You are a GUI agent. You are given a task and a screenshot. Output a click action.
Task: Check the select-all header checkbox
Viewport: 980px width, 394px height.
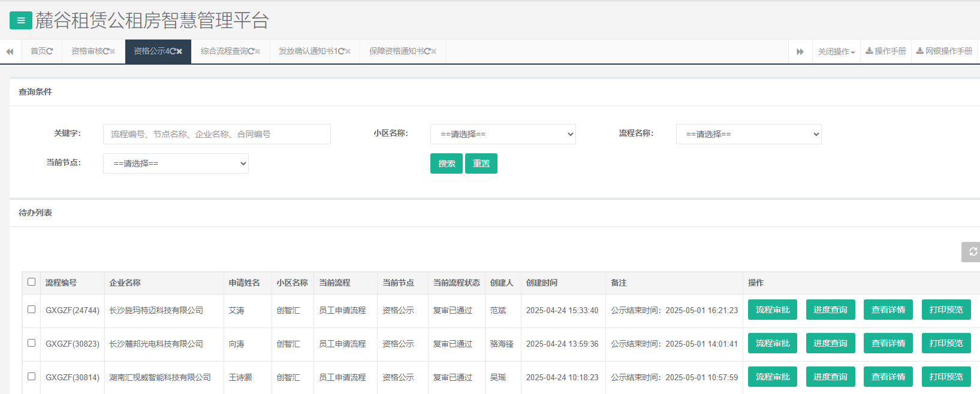[32, 282]
